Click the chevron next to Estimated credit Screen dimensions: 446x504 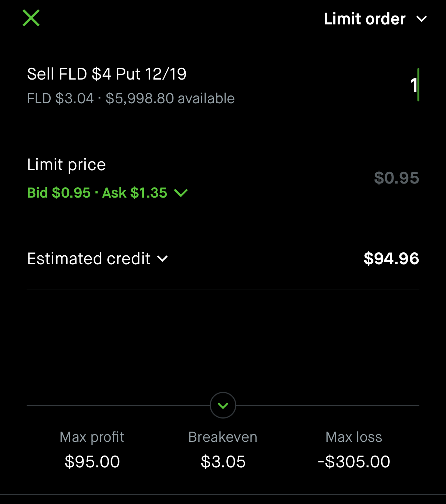point(163,259)
